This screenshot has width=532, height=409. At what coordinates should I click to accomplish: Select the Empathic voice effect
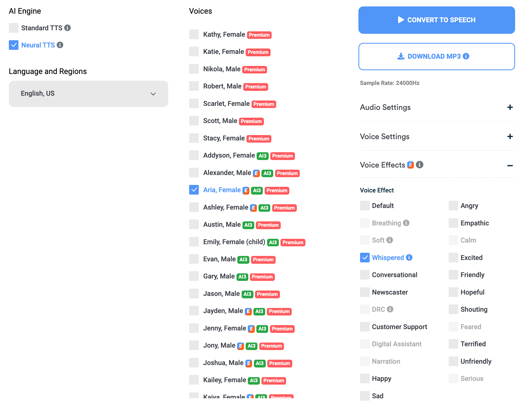click(x=453, y=223)
